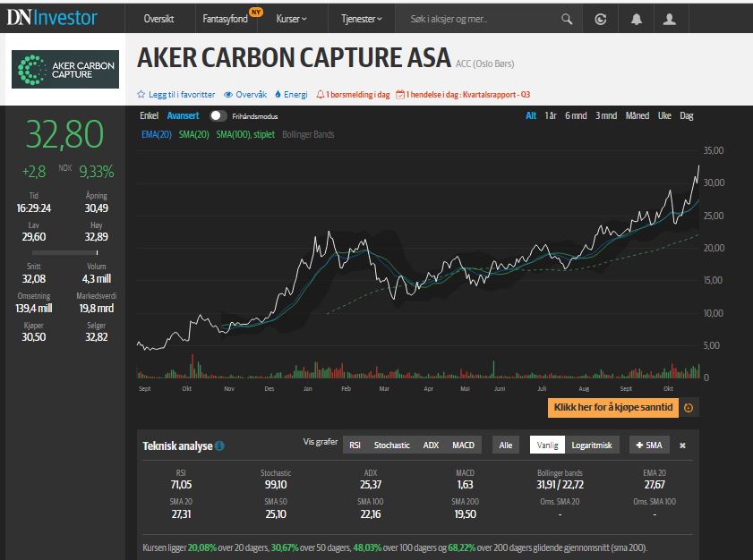The image size is (753, 560).
Task: Open the Energi sector link
Action: (x=295, y=95)
